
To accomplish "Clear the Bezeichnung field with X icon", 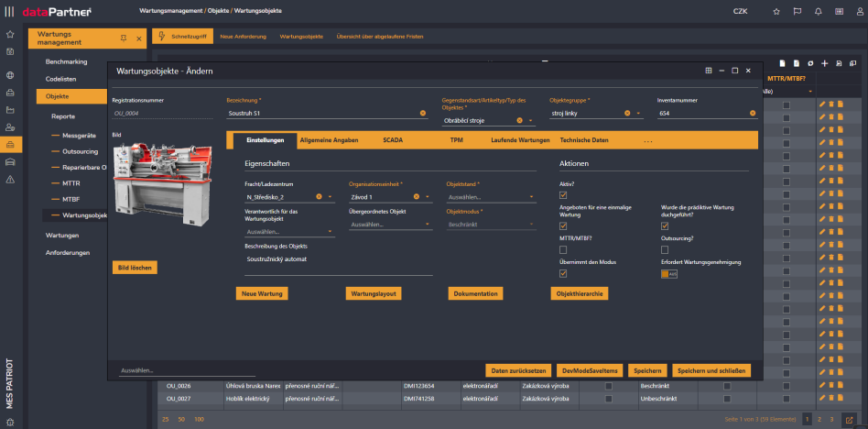I will 423,113.
